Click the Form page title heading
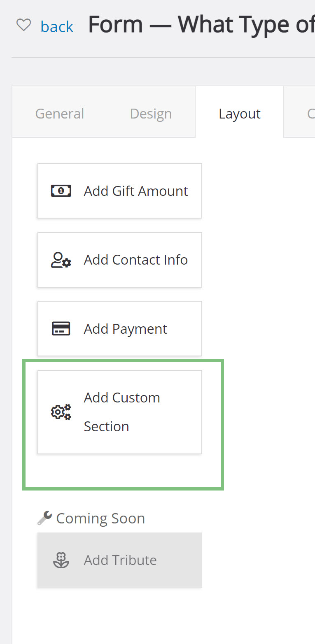The image size is (315, 644). click(202, 25)
